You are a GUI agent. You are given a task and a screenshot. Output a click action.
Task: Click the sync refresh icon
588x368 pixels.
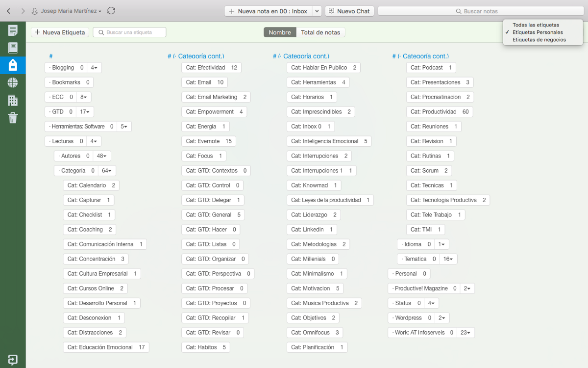pyautogui.click(x=111, y=10)
